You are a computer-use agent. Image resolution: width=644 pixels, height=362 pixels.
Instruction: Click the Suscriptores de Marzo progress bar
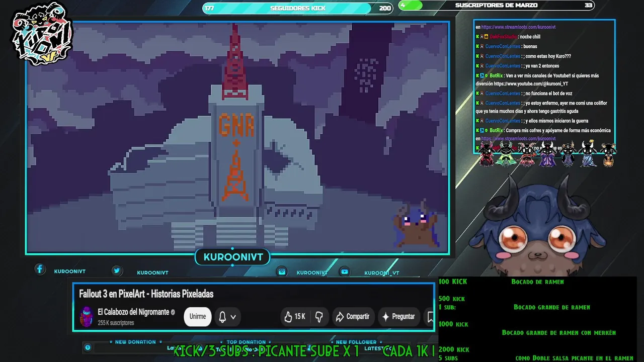pos(497,6)
